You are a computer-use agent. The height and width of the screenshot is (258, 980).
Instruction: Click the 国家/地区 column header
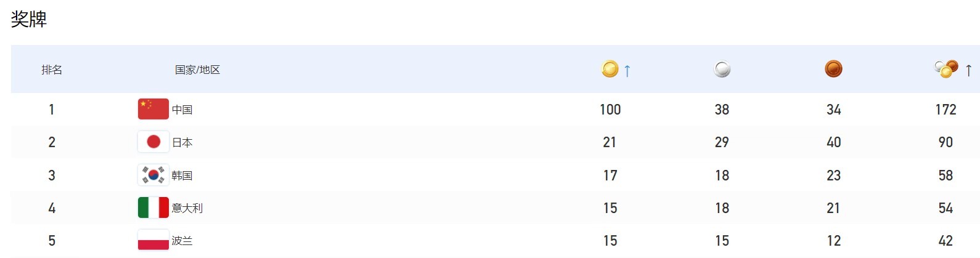(197, 70)
